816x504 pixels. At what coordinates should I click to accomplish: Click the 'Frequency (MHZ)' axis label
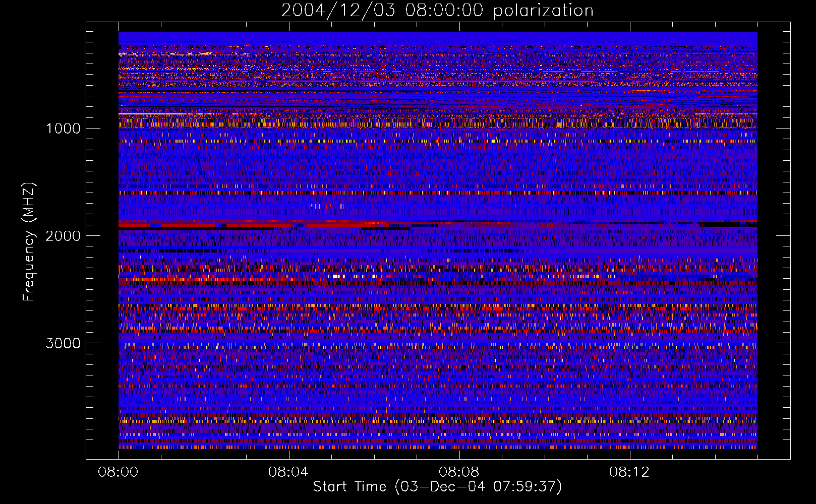pyautogui.click(x=29, y=242)
